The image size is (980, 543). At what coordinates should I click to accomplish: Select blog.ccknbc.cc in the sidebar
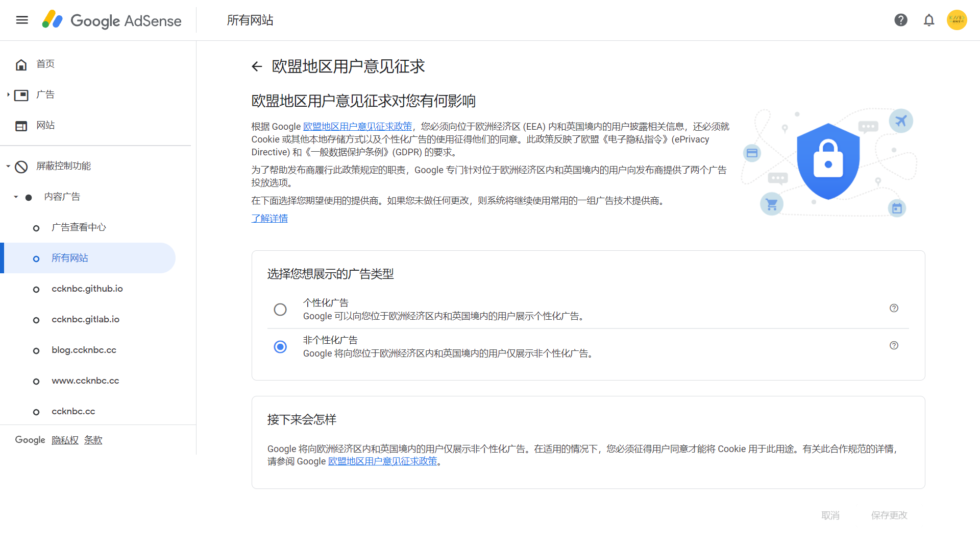[x=84, y=349]
